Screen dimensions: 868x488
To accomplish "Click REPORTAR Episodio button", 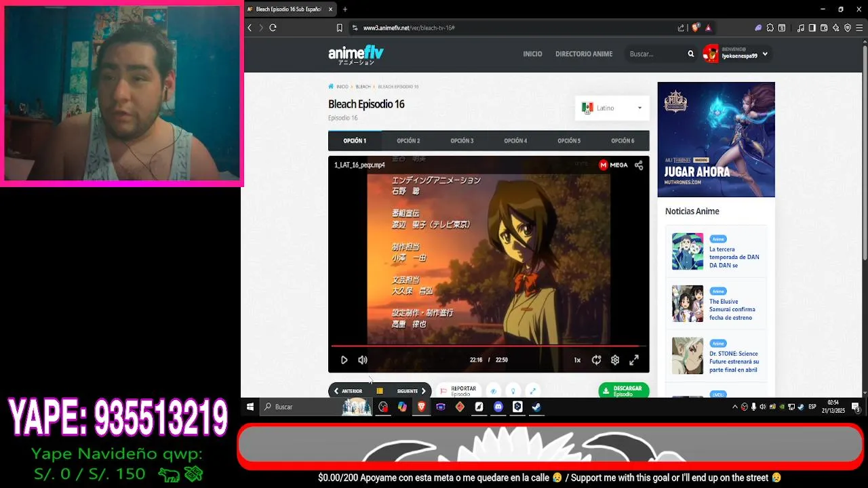I will [458, 391].
